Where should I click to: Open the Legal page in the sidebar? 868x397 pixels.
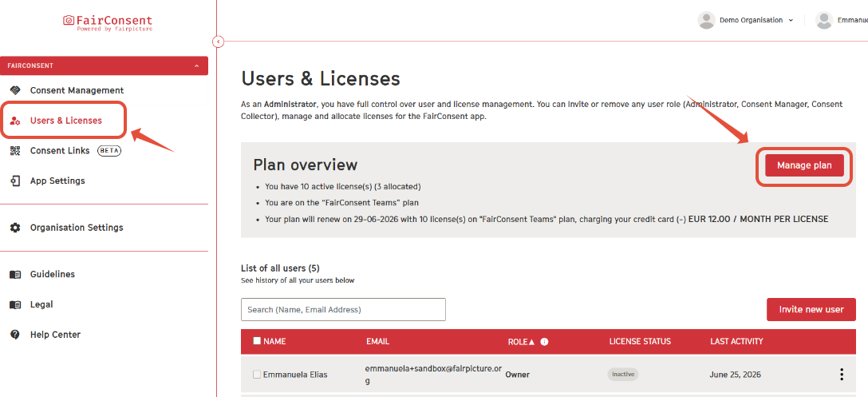pos(41,304)
